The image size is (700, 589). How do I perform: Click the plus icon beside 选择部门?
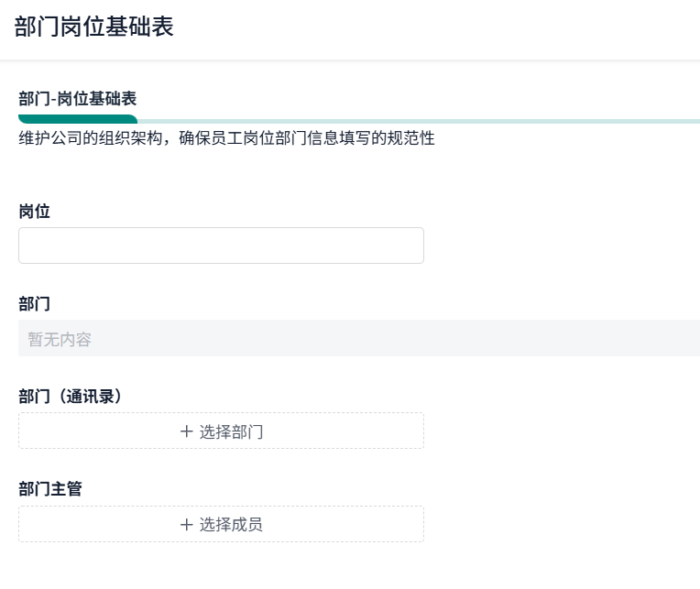point(187,431)
